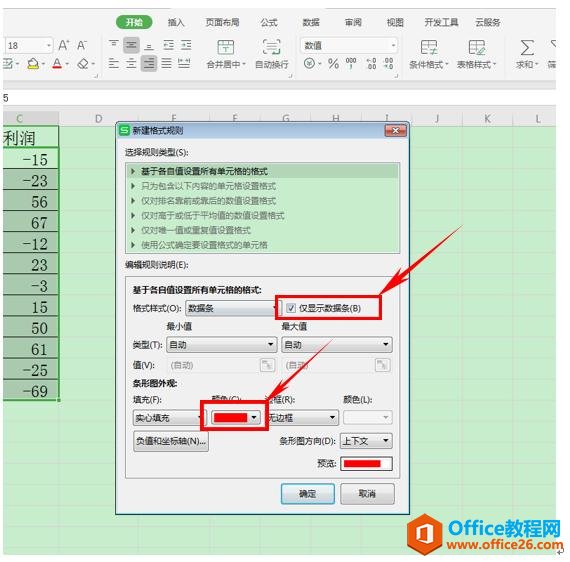The image size is (570, 562).
Task: Click the red 预览 preview bar
Action: (x=366, y=463)
